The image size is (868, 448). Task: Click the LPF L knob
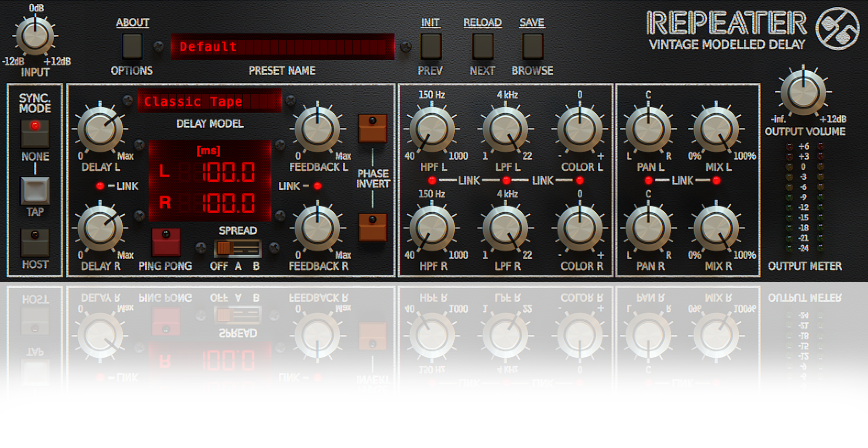point(506,129)
